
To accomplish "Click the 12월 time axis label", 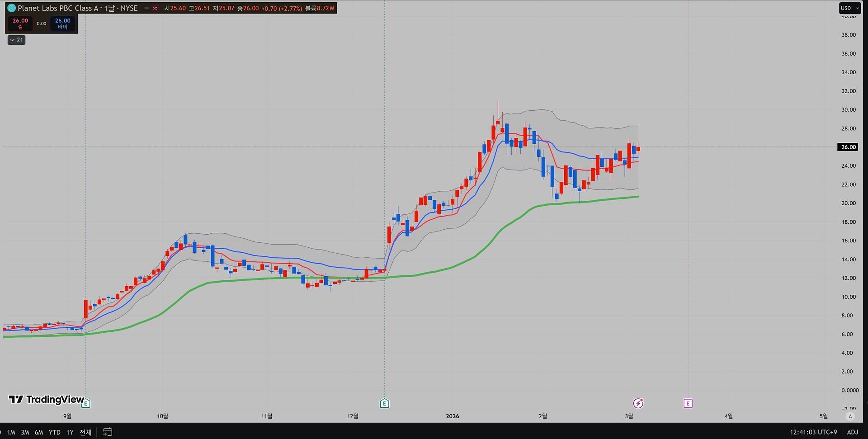I will click(353, 416).
